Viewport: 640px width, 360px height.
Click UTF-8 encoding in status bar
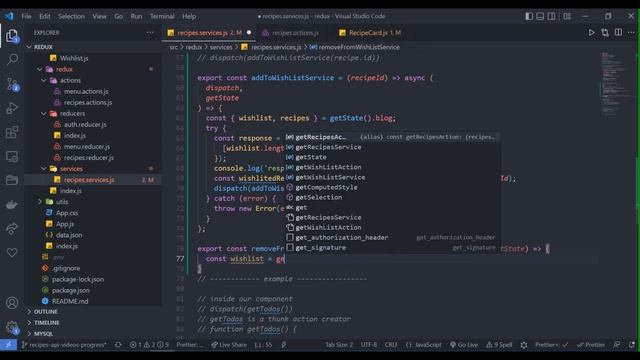click(x=369, y=345)
